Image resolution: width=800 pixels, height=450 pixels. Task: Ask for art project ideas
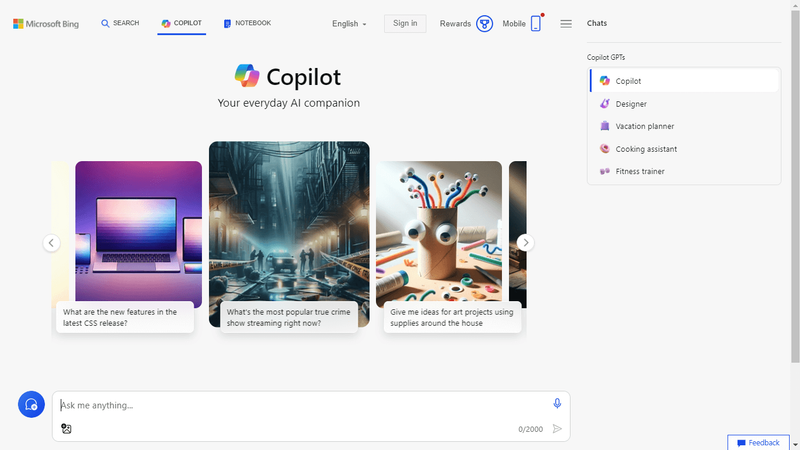(x=453, y=317)
